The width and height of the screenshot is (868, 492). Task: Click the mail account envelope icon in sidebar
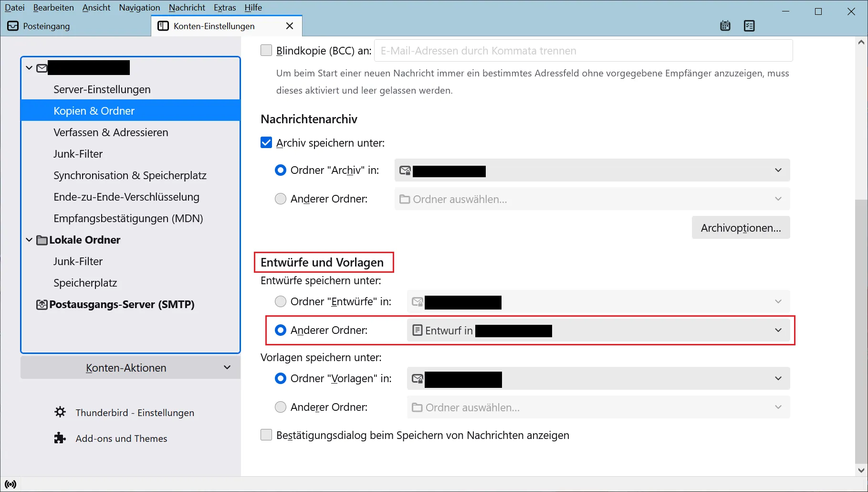(42, 68)
